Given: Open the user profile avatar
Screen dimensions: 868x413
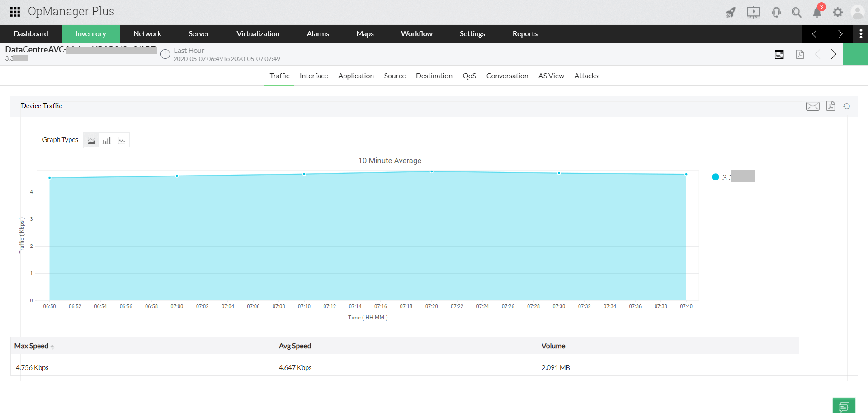Looking at the screenshot, I should pos(858,12).
